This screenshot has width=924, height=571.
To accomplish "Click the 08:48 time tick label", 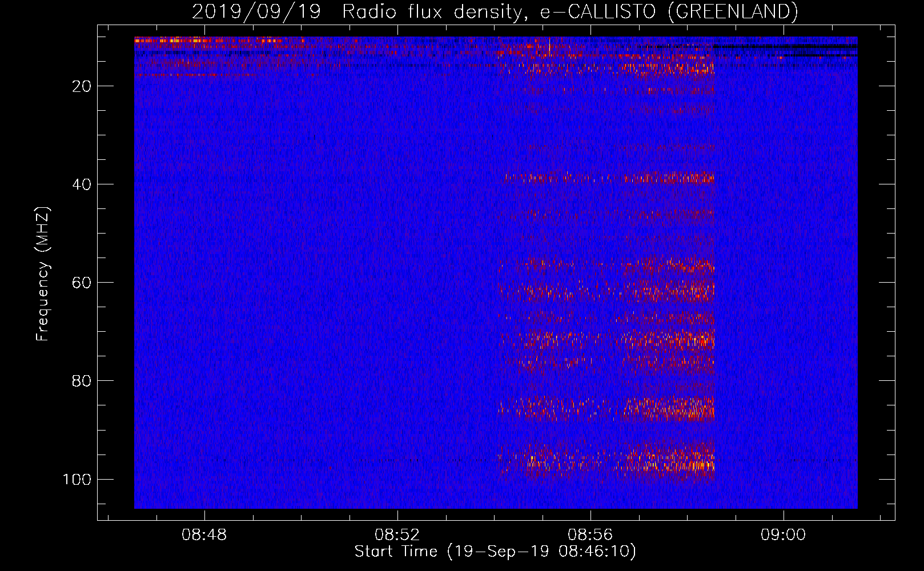I will tap(204, 535).
